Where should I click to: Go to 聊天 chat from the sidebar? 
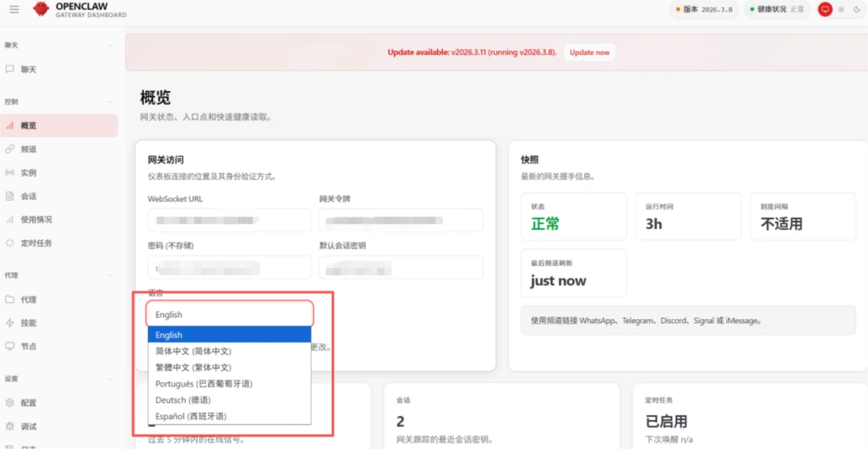[x=29, y=69]
